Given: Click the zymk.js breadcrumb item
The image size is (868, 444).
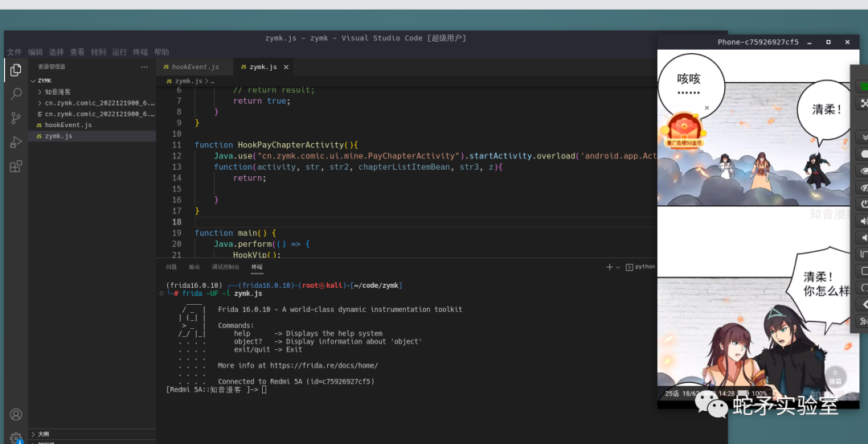Looking at the screenshot, I should pyautogui.click(x=184, y=81).
